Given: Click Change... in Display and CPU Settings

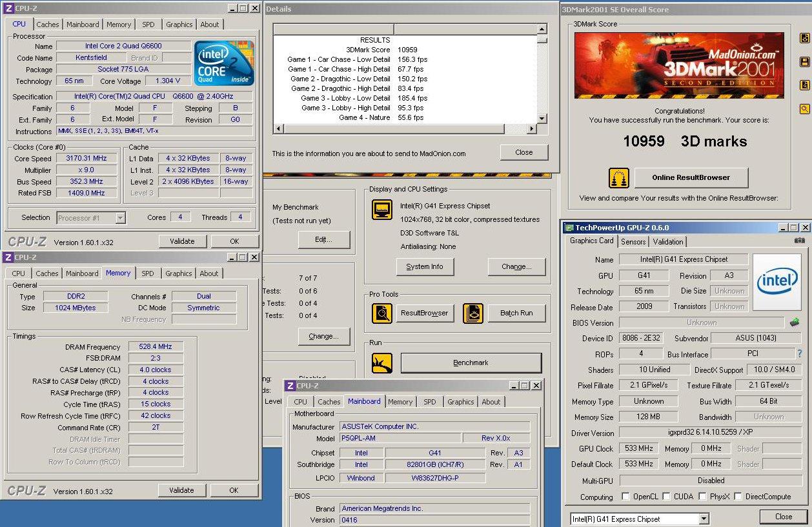Looking at the screenshot, I should pyautogui.click(x=517, y=266).
